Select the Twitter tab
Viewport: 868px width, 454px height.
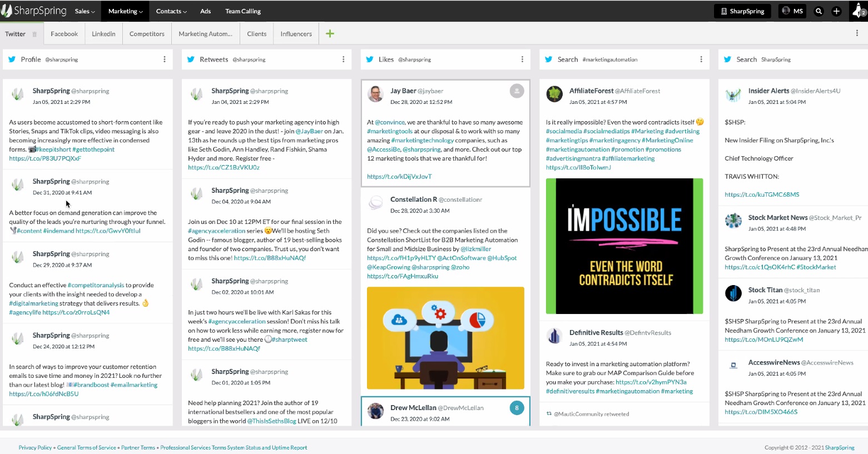(x=15, y=34)
